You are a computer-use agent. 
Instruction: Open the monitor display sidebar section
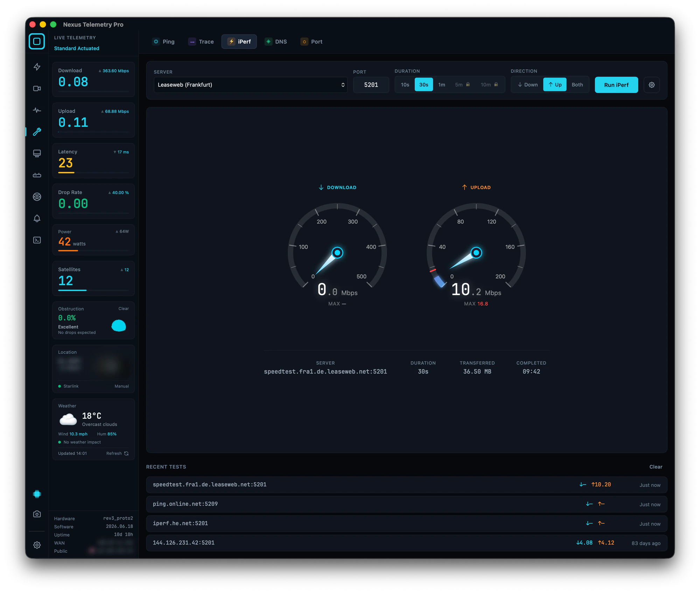pos(37,153)
